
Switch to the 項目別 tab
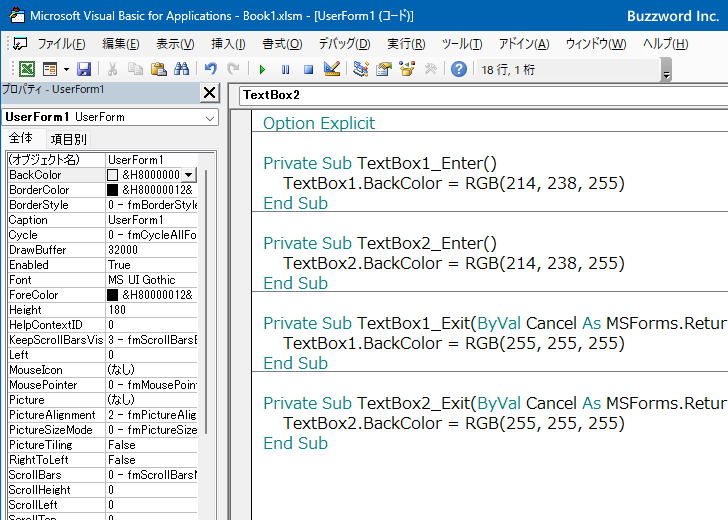pos(69,139)
